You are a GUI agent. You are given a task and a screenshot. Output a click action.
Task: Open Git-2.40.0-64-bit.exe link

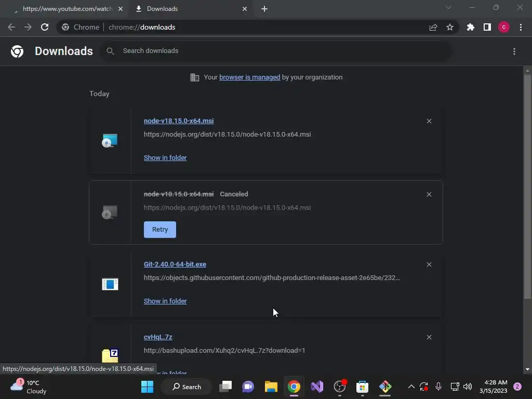pyautogui.click(x=175, y=264)
